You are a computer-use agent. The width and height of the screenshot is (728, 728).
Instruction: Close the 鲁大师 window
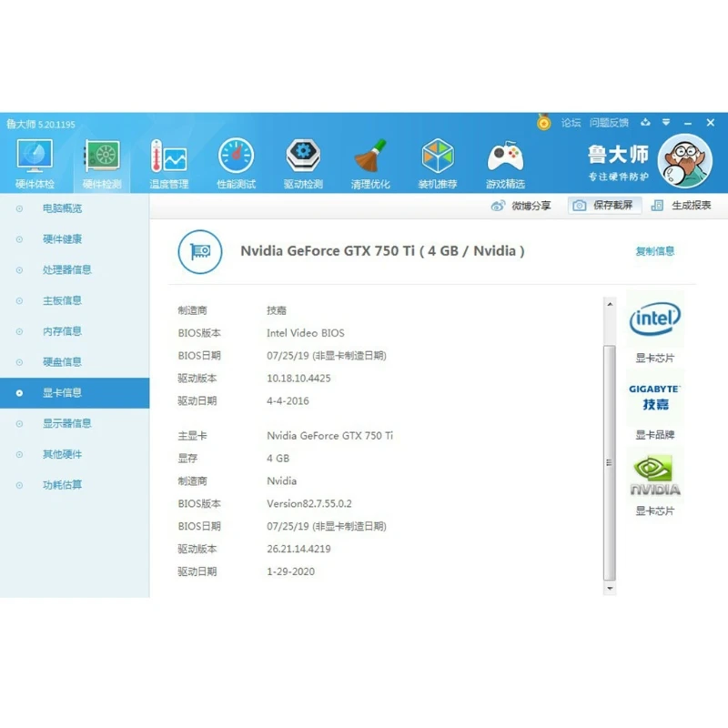coord(711,123)
